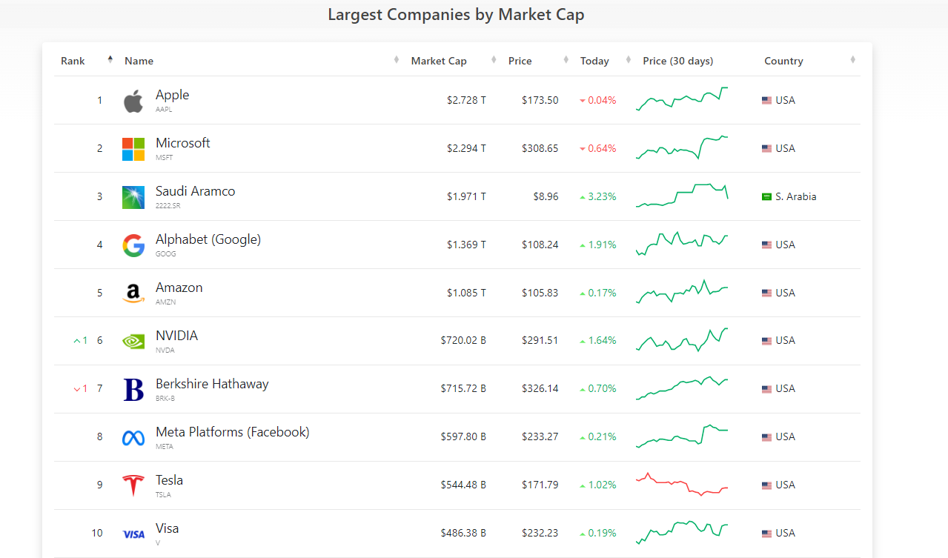Sort by Country column arrow
The image size is (948, 558).
click(853, 59)
